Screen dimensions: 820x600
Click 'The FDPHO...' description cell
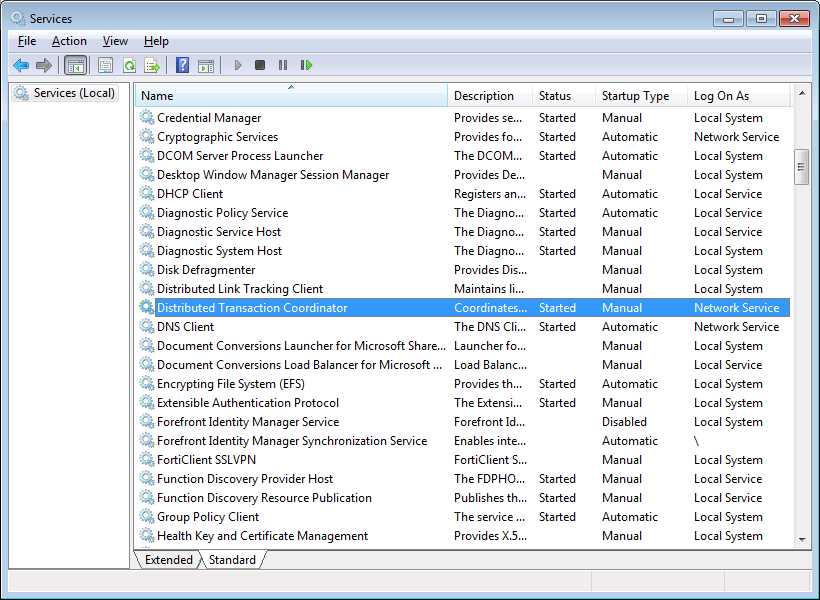point(489,479)
